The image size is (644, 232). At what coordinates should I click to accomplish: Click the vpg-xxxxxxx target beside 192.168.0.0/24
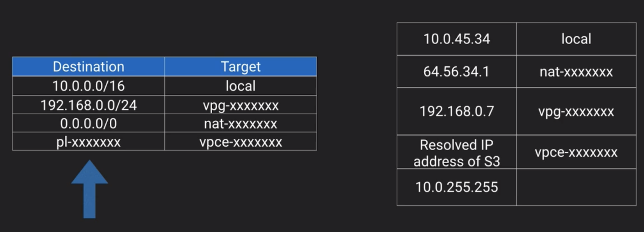tap(240, 105)
